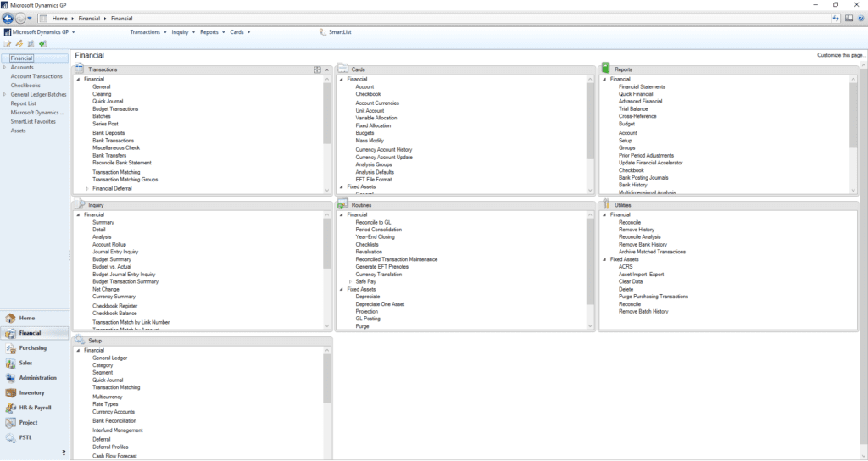Screen dimensions: 868x461
Task: Collapse Financial group in Transactions panel
Action: (78, 79)
